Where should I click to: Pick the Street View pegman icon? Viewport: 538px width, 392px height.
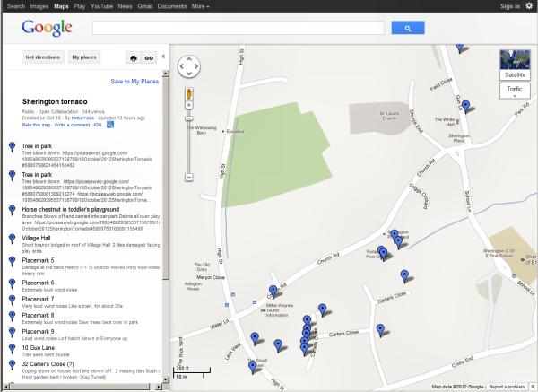click(x=189, y=94)
